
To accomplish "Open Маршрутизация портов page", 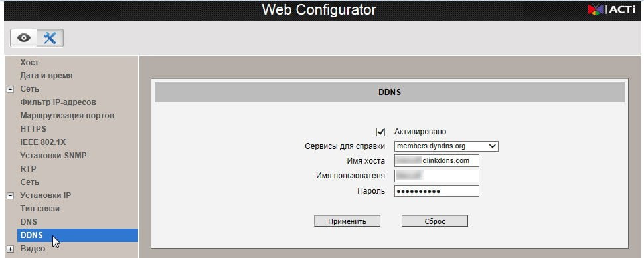I will (67, 116).
